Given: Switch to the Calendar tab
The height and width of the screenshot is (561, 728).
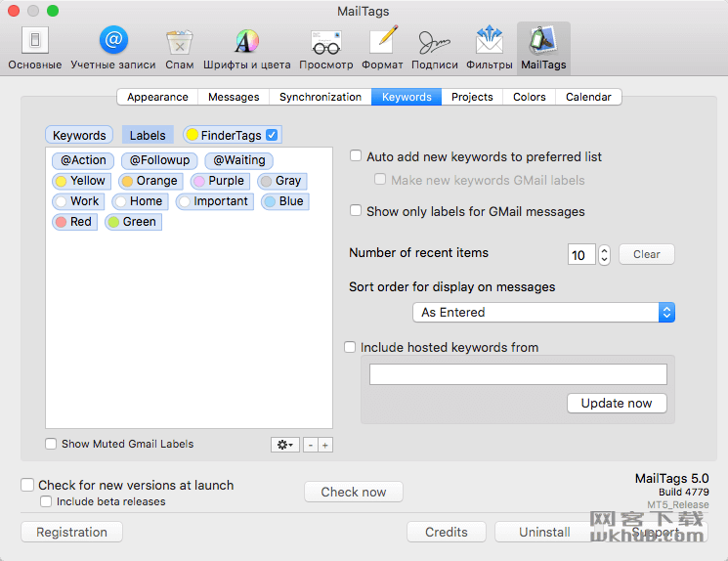Looking at the screenshot, I should 588,97.
